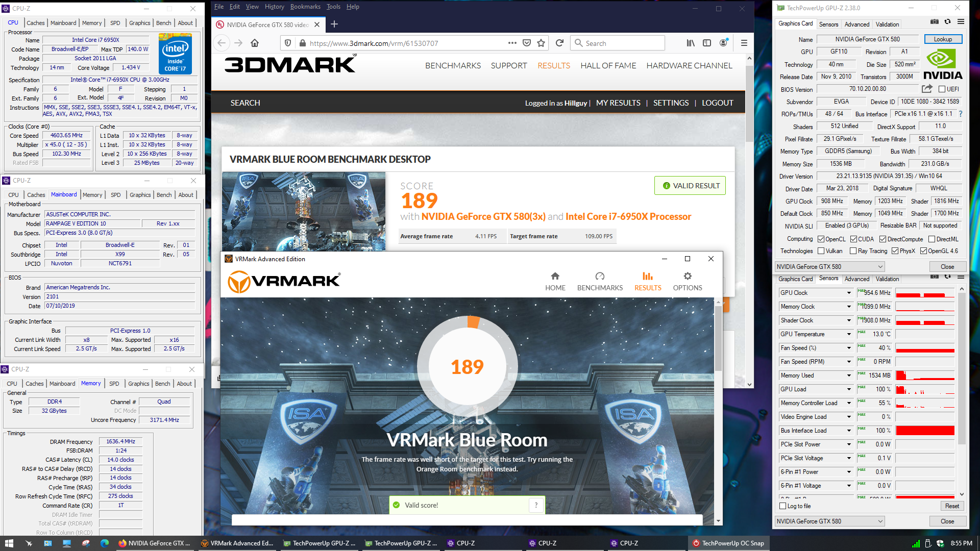This screenshot has width=980, height=551.
Task: Toggle the UEFI checkbox in GPU-Z
Action: 942,89
